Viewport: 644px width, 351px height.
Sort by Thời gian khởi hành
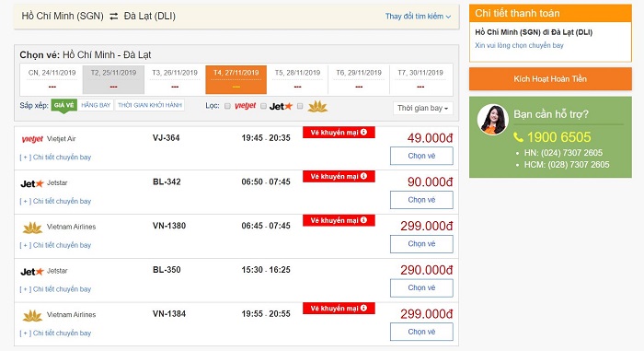pyautogui.click(x=149, y=105)
